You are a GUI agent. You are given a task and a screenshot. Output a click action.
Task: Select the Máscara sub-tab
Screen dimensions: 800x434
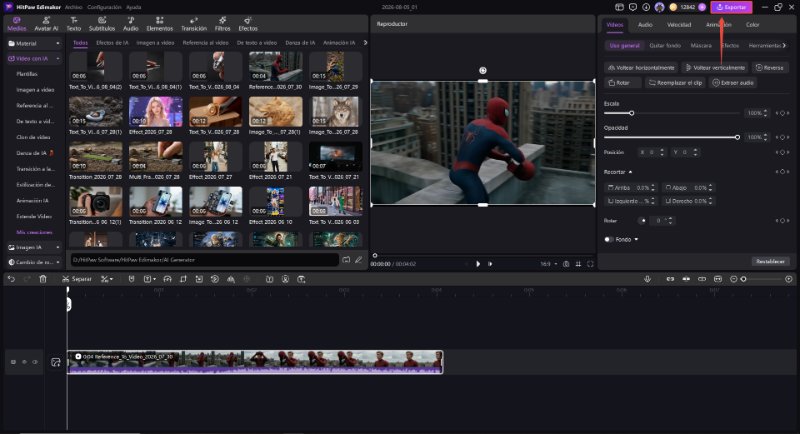701,45
